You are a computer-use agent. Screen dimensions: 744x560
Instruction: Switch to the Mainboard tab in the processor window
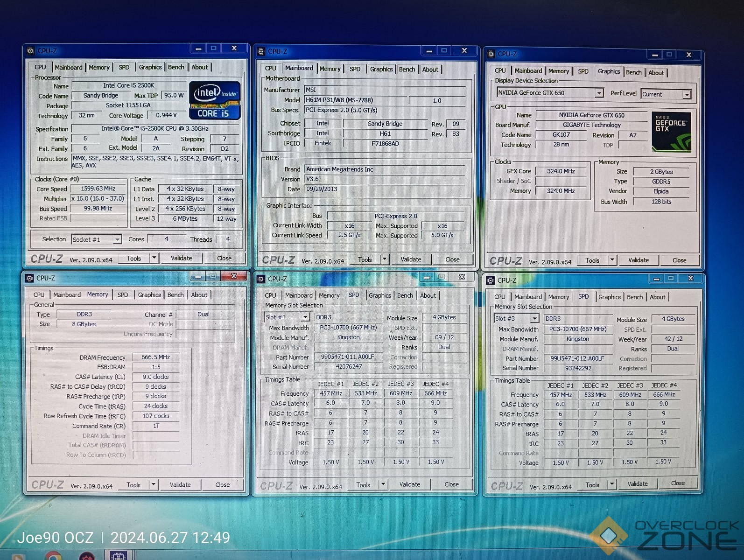click(x=69, y=68)
